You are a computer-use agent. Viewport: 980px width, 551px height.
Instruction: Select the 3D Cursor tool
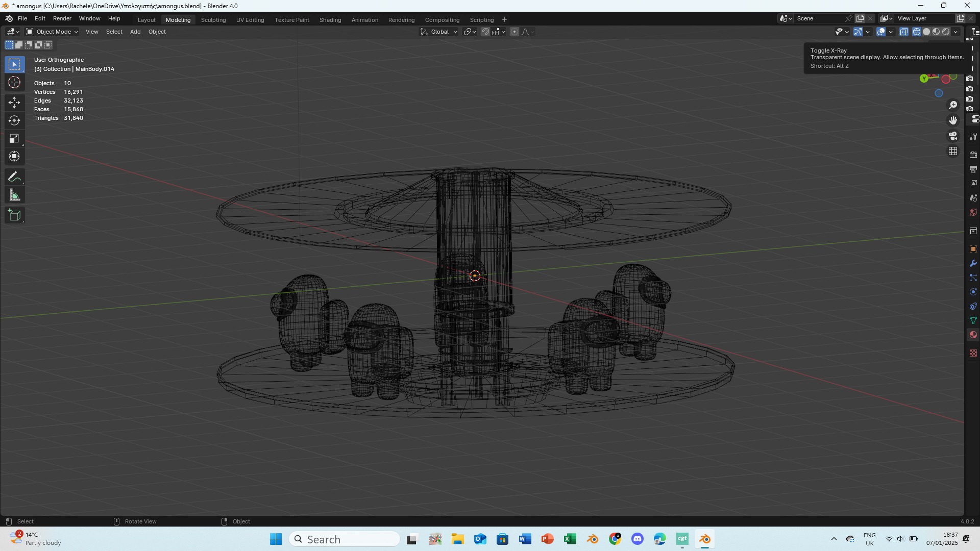pos(14,83)
